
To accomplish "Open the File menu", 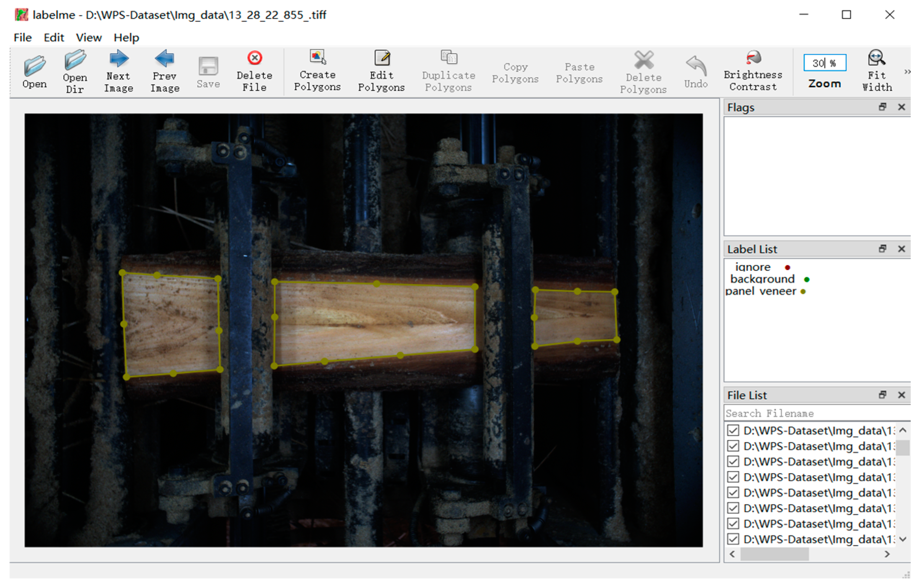I will click(23, 37).
